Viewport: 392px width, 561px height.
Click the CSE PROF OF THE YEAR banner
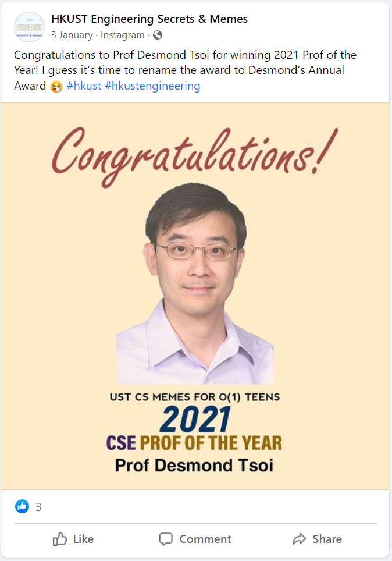pos(194,443)
